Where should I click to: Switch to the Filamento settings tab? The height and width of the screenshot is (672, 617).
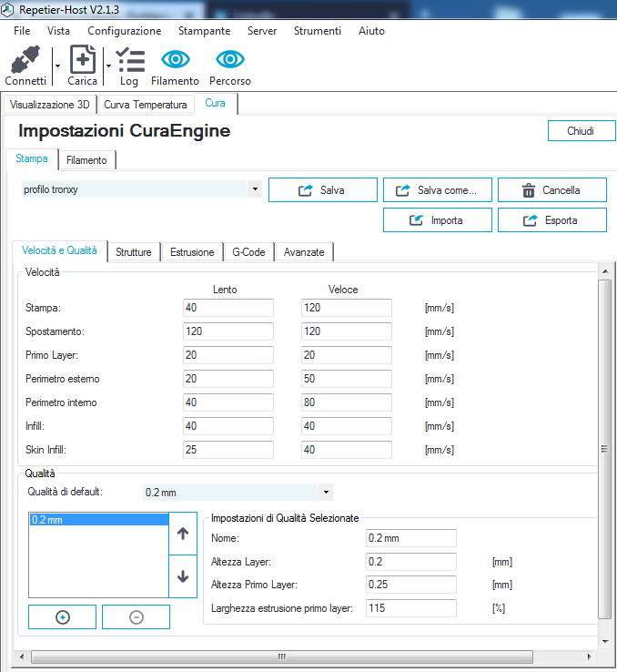tap(86, 160)
